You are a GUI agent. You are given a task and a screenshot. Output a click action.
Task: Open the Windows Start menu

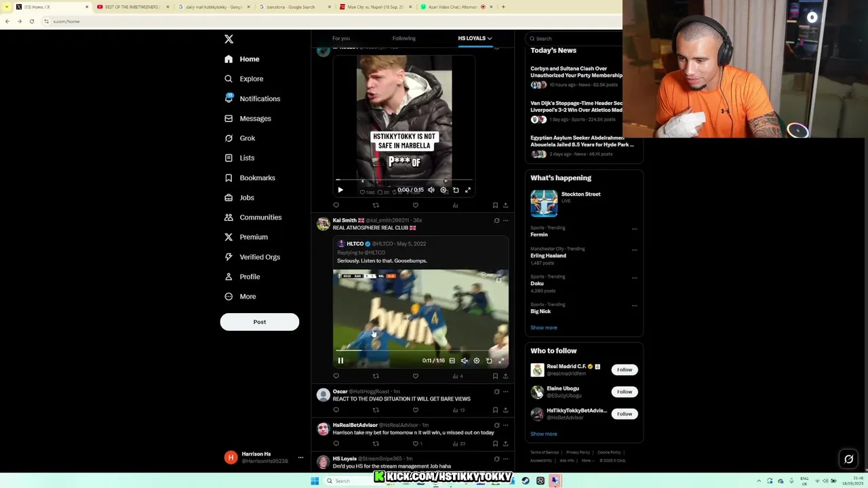coord(315,481)
